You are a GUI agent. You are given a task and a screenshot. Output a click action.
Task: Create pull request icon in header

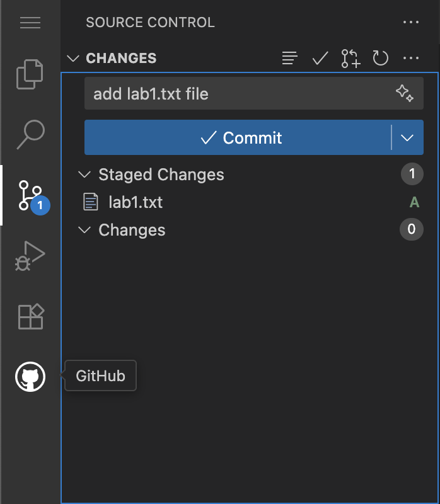[350, 59]
